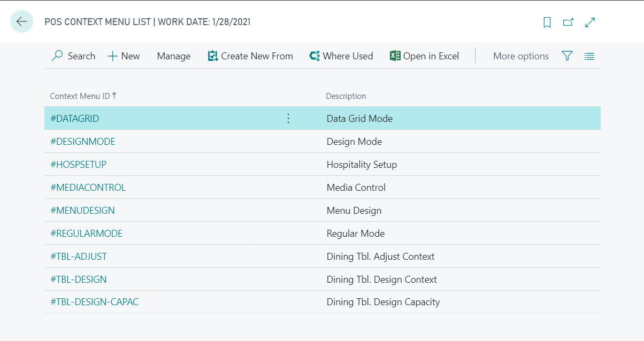This screenshot has width=644, height=341.
Task: Open page in new window icon
Action: [x=568, y=22]
